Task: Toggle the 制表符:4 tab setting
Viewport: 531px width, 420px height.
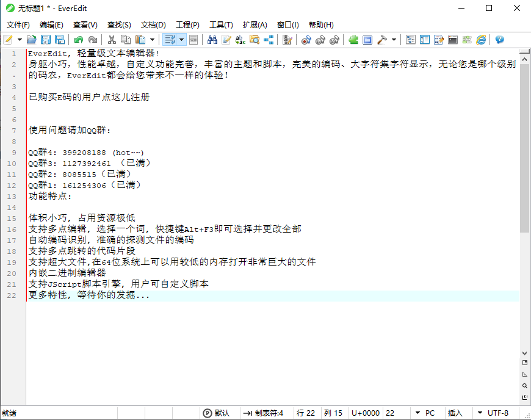Action: click(x=263, y=413)
